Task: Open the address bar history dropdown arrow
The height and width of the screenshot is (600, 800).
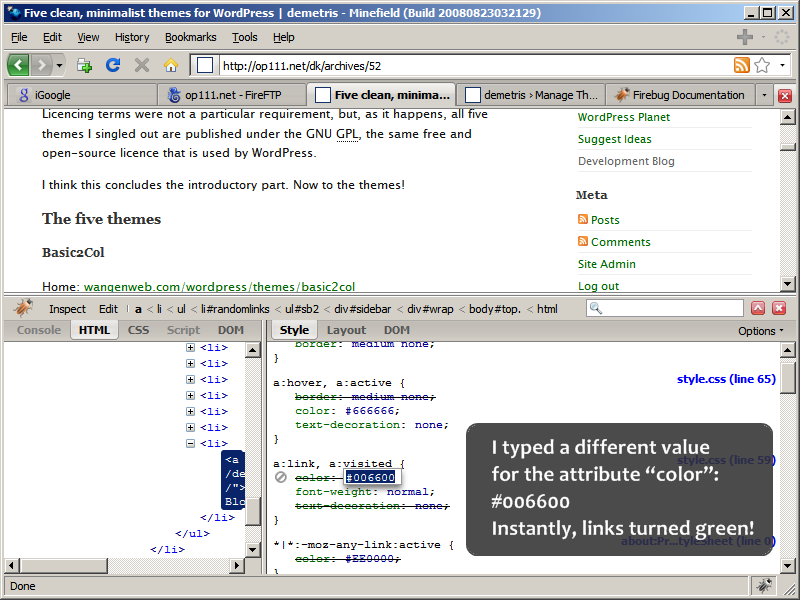Action: coord(782,65)
